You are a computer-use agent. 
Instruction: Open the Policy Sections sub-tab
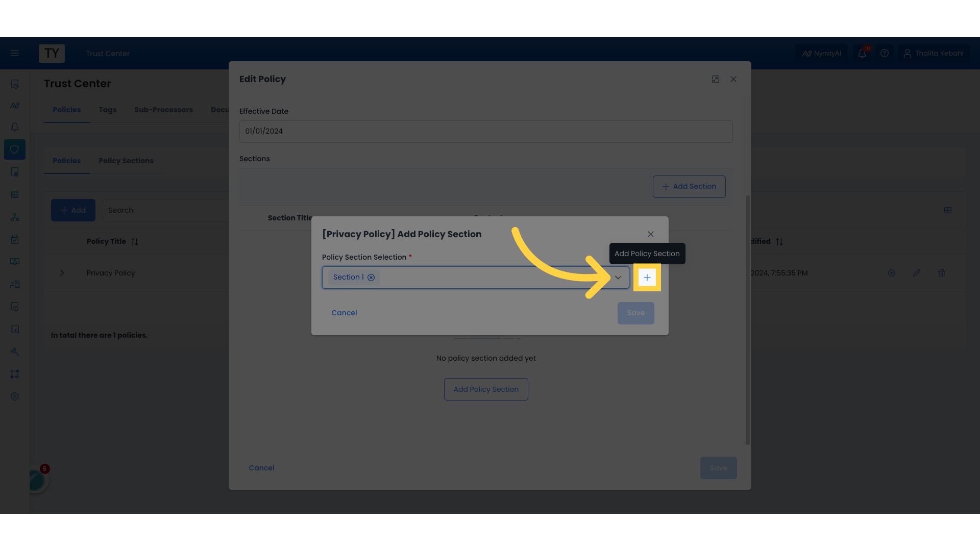click(x=126, y=161)
